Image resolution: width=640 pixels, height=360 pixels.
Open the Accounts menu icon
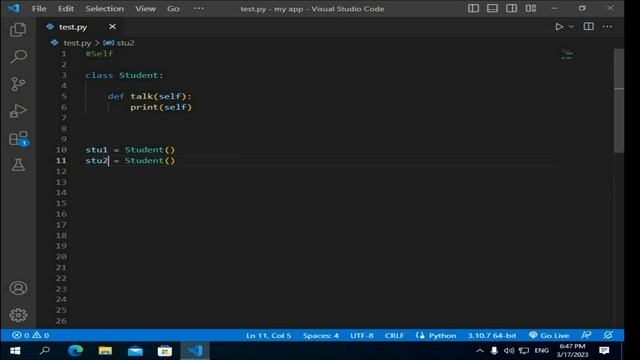[x=18, y=288]
